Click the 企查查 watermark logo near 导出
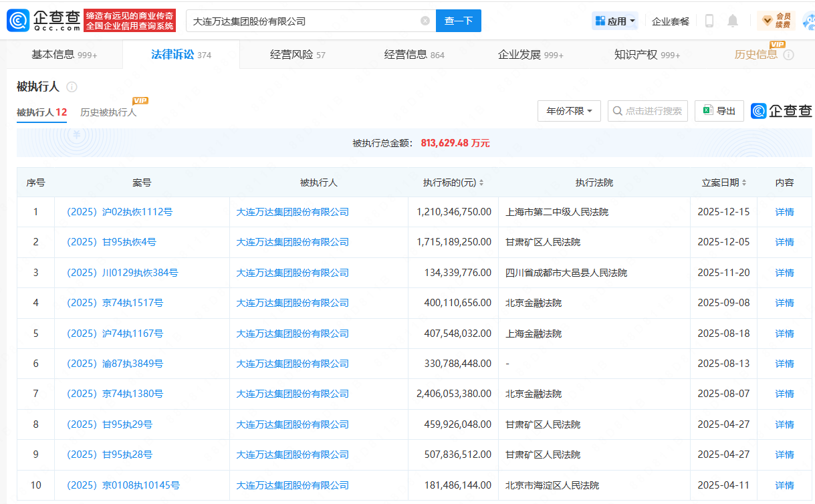The width and height of the screenshot is (815, 504). (x=781, y=111)
